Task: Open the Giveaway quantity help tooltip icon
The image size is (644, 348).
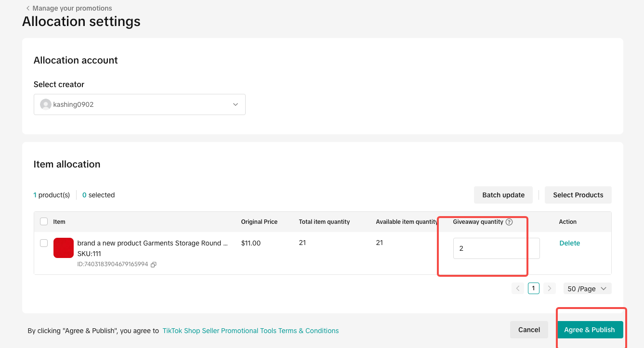Action: point(509,222)
